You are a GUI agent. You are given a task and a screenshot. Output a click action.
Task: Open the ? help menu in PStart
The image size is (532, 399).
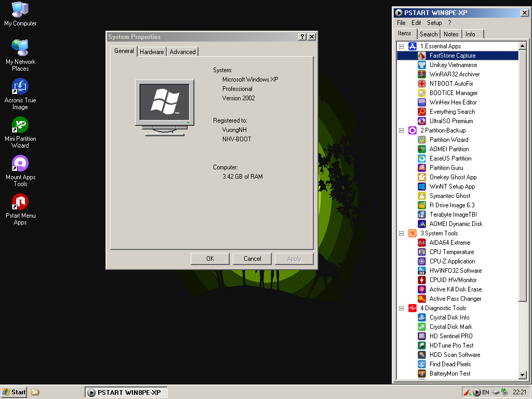tap(449, 23)
